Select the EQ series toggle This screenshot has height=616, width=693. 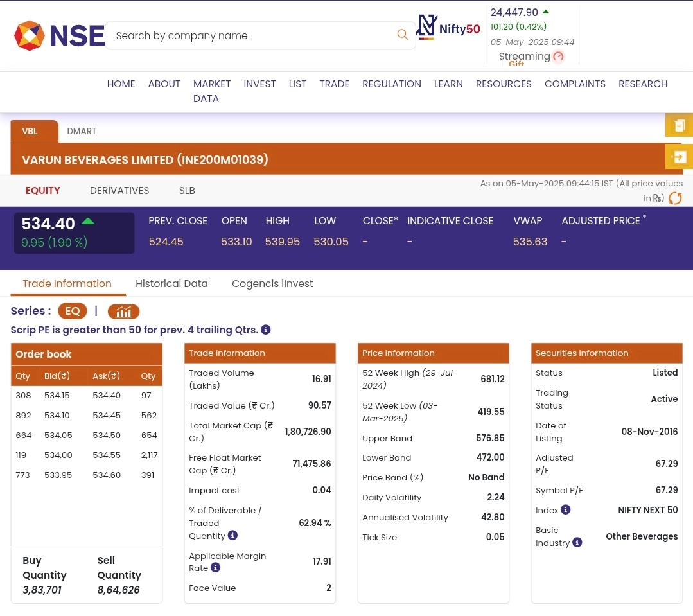73,311
